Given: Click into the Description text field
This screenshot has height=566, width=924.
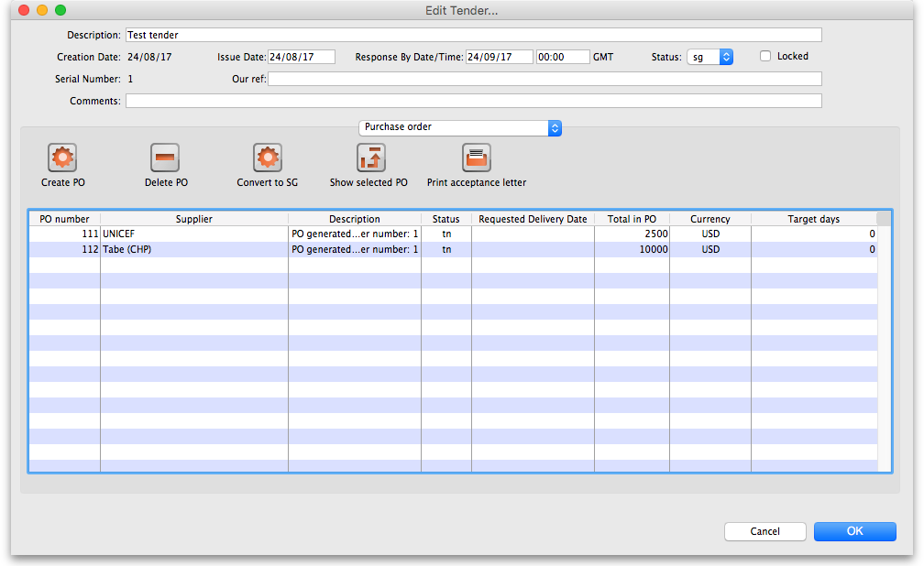Looking at the screenshot, I should pos(473,35).
